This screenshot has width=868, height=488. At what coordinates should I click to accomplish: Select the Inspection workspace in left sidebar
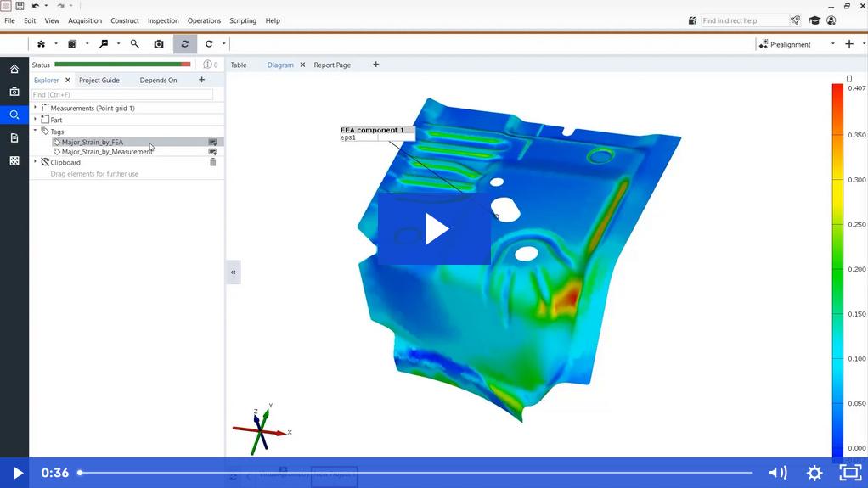[14, 115]
